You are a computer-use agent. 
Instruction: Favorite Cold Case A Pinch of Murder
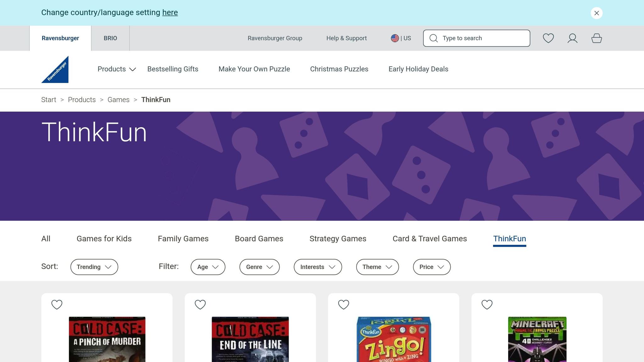(x=57, y=304)
